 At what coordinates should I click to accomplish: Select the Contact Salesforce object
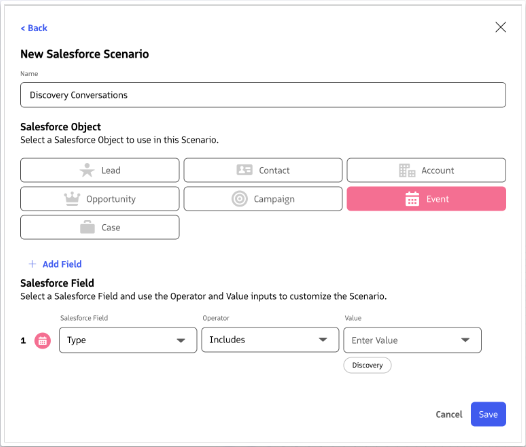(263, 170)
